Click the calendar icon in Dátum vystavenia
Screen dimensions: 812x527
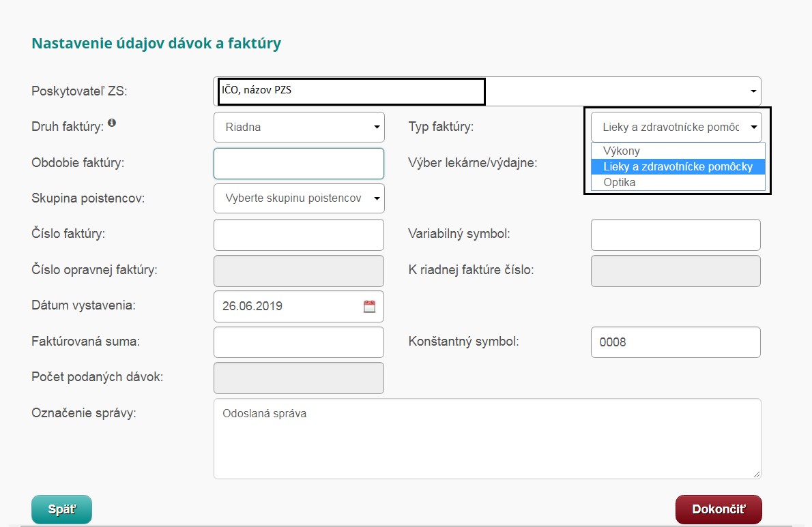[x=369, y=307]
